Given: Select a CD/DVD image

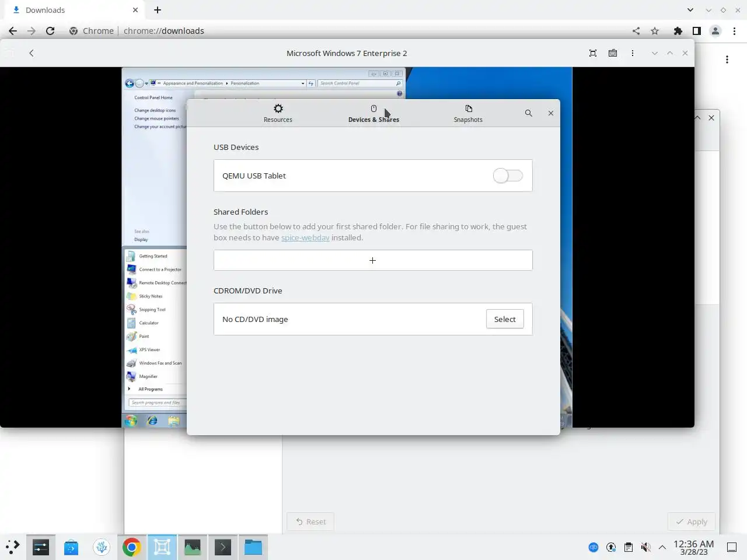Looking at the screenshot, I should click(505, 319).
